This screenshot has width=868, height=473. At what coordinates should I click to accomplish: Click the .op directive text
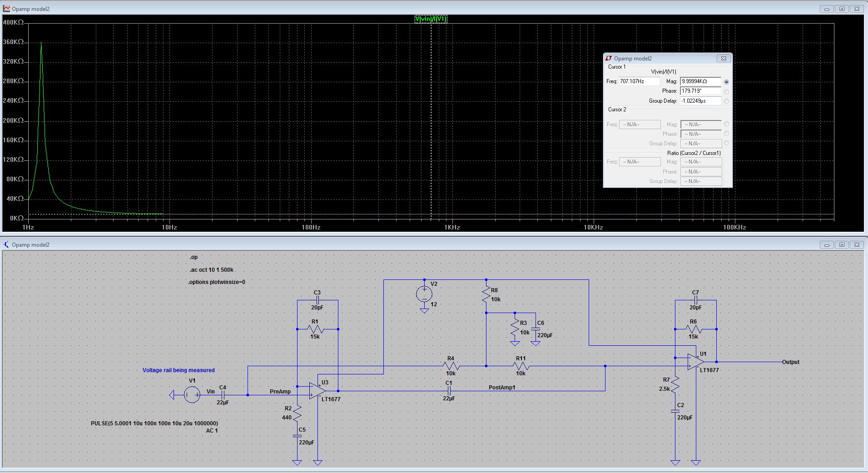[x=194, y=257]
